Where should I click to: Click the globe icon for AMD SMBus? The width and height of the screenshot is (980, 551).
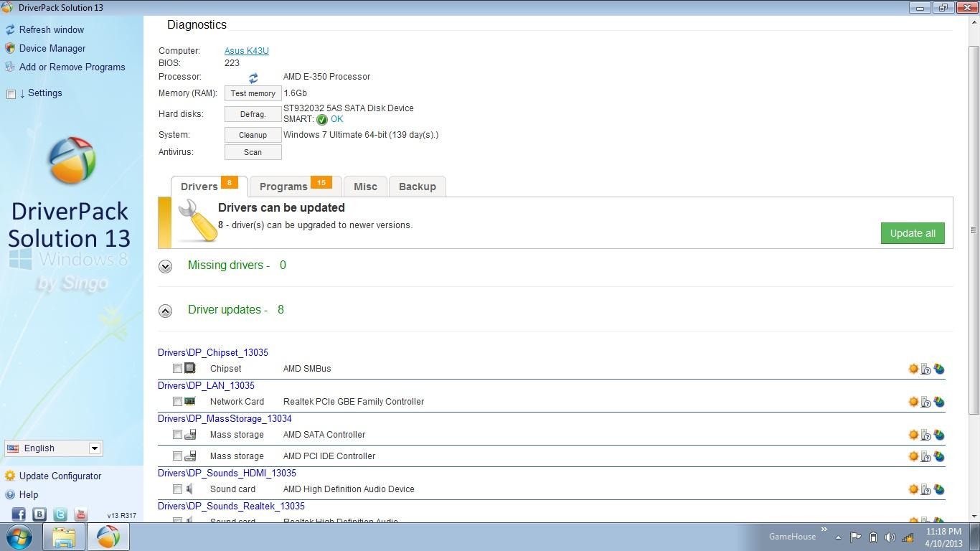(x=939, y=369)
